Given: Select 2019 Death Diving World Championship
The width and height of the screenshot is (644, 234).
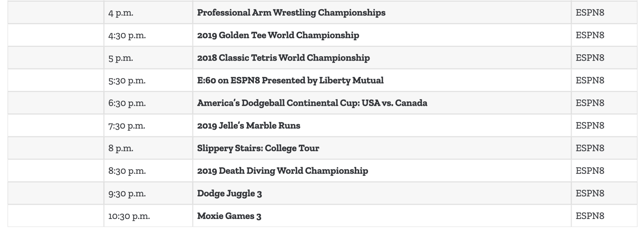Looking at the screenshot, I should [x=282, y=171].
